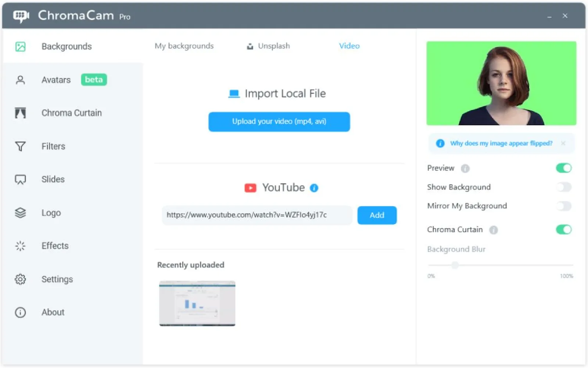Click the Backgrounds picture icon in sidebar
The image size is (588, 368).
click(x=21, y=47)
